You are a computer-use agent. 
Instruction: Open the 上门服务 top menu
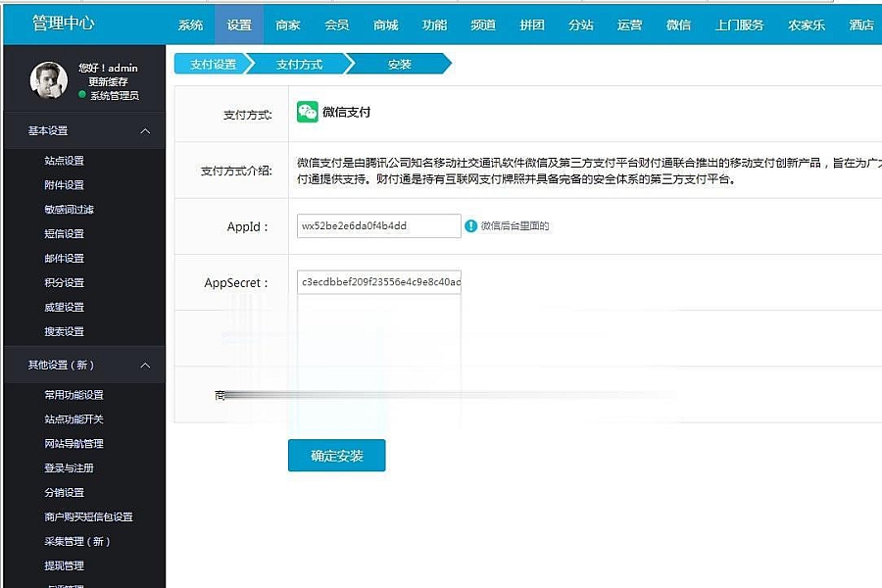[x=739, y=24]
